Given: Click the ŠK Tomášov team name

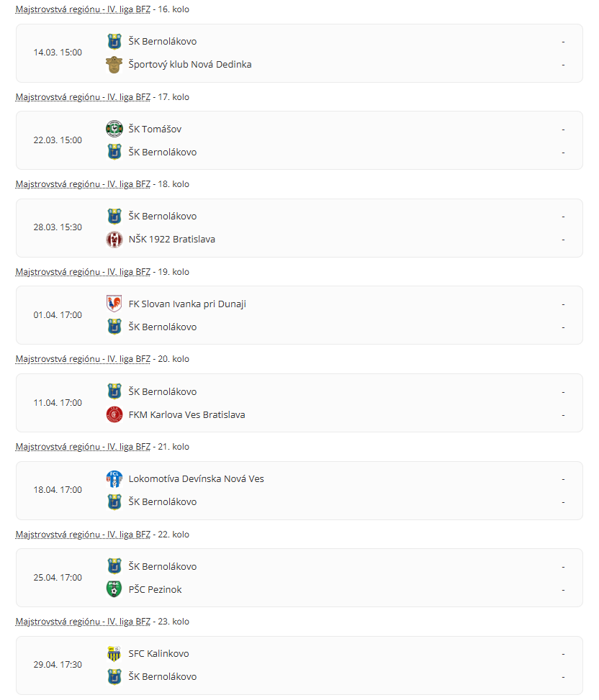Looking at the screenshot, I should pyautogui.click(x=155, y=129).
